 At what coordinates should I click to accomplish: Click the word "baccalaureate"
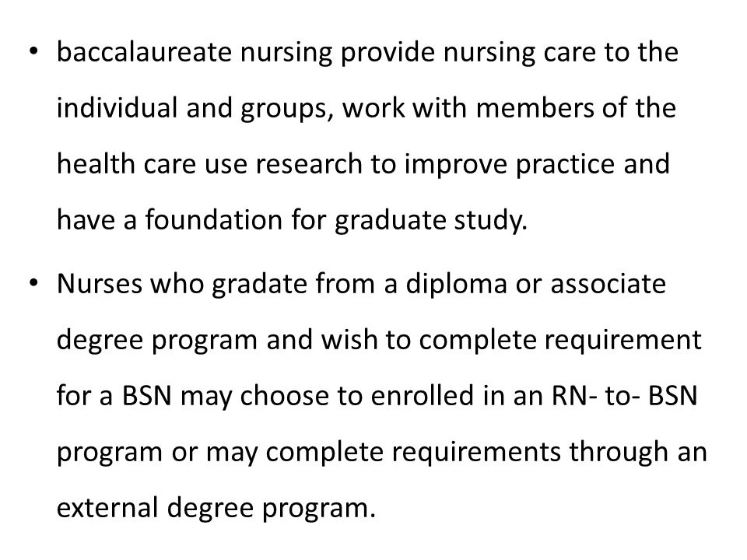point(144,51)
